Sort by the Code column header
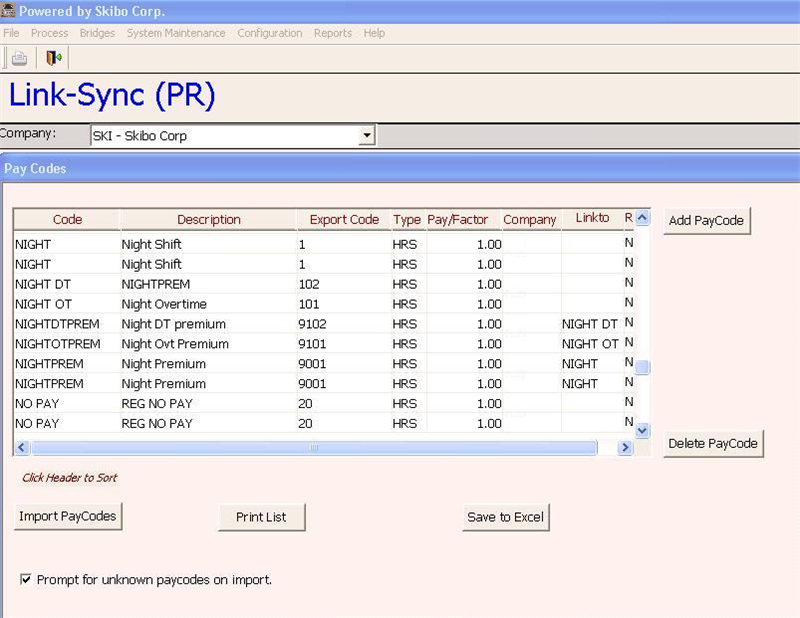Screen dimensions: 800x618 pos(67,219)
